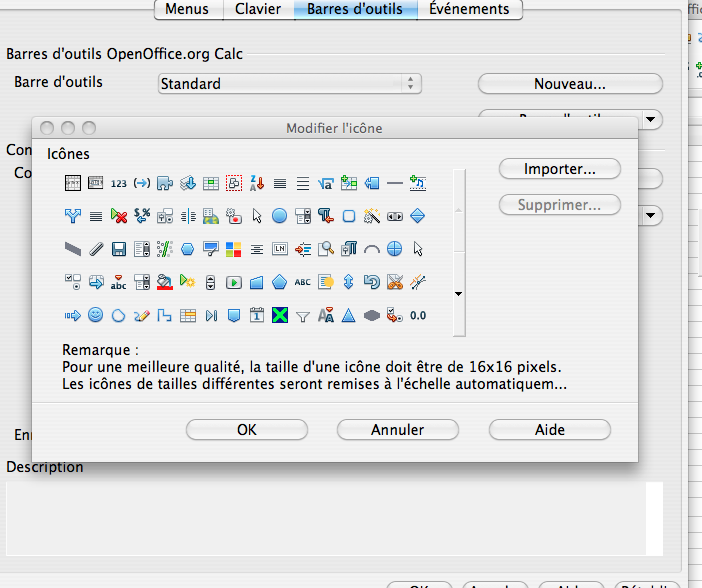Pick the green X icon on black

click(280, 315)
